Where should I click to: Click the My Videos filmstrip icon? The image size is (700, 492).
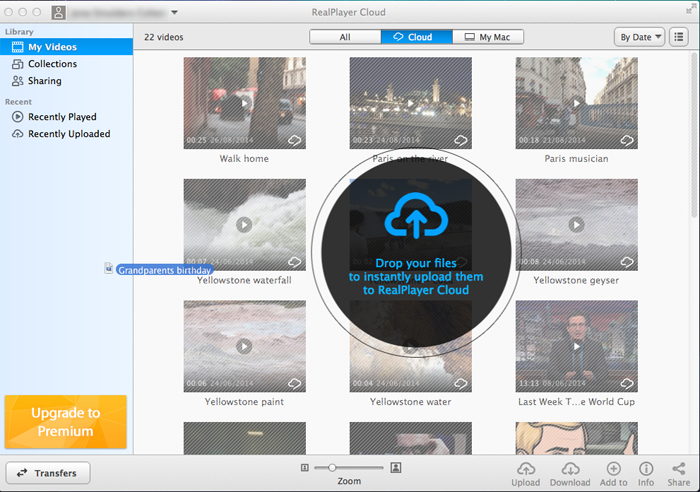17,47
